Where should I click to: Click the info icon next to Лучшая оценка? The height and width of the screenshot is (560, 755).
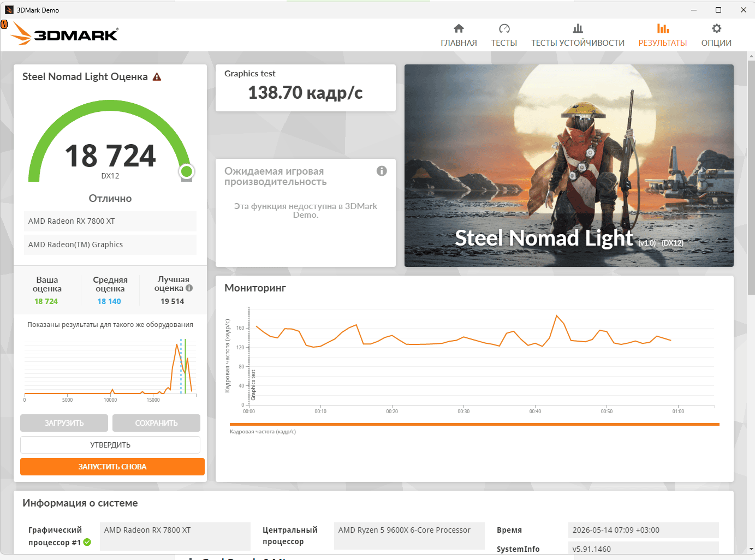click(189, 288)
